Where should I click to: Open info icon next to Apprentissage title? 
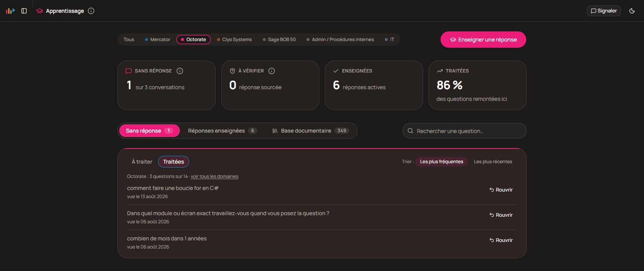coord(91,11)
